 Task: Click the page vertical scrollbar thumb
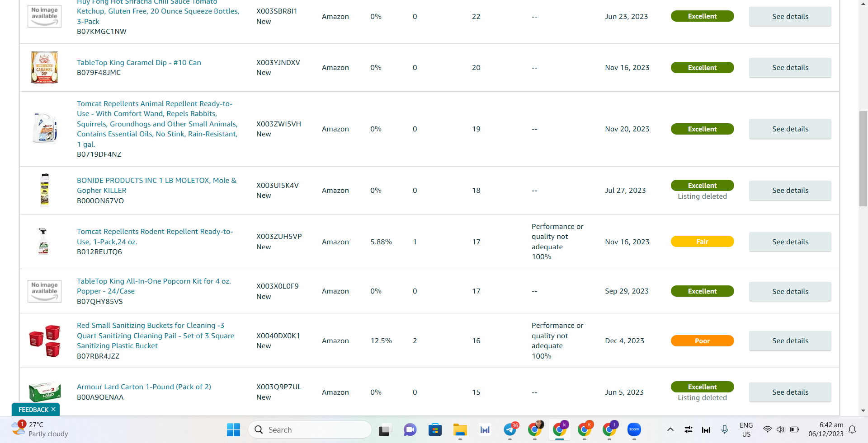[863, 158]
